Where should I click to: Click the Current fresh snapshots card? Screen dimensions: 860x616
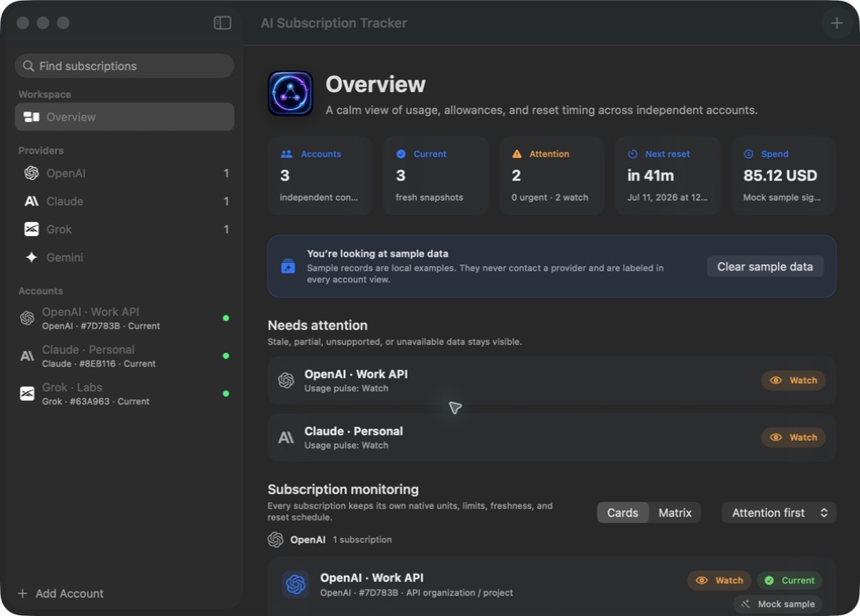pyautogui.click(x=436, y=175)
